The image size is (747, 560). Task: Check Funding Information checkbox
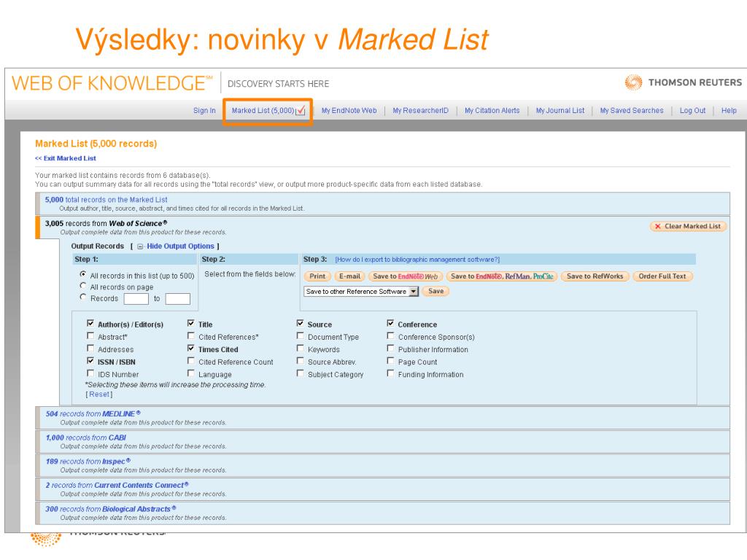(391, 373)
